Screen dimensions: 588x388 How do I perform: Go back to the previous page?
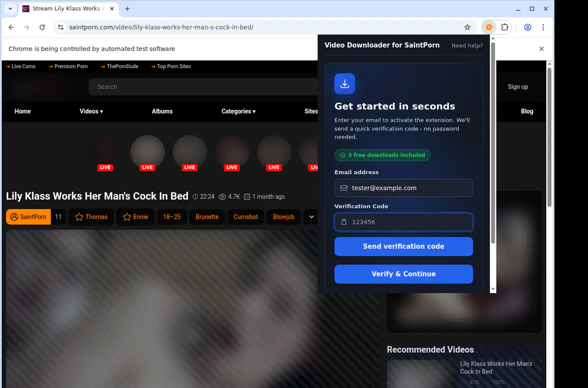(x=11, y=27)
